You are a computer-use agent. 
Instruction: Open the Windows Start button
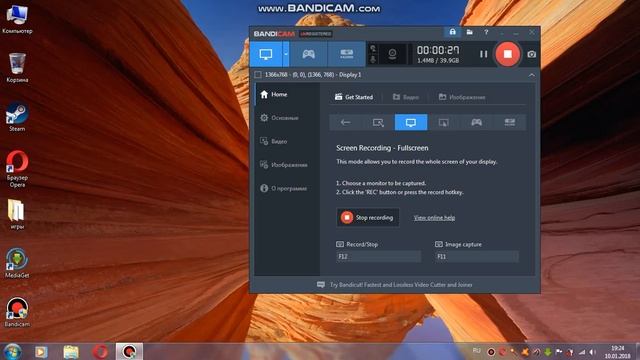[13, 351]
